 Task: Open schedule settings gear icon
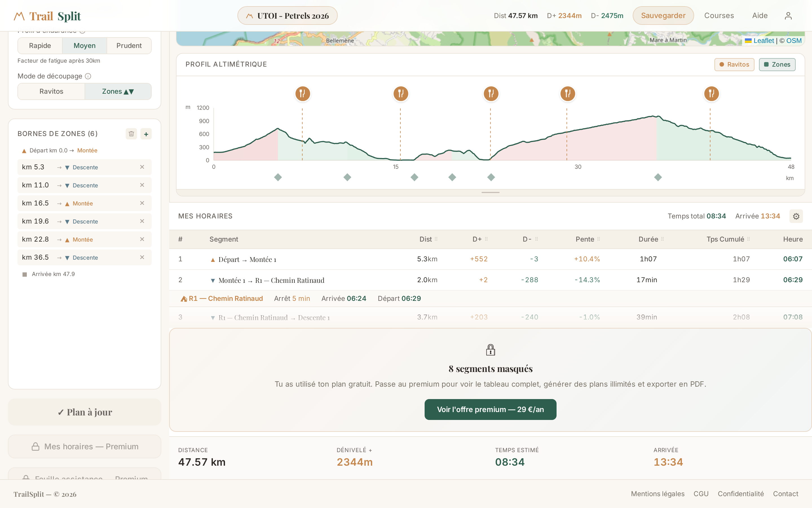tap(796, 216)
